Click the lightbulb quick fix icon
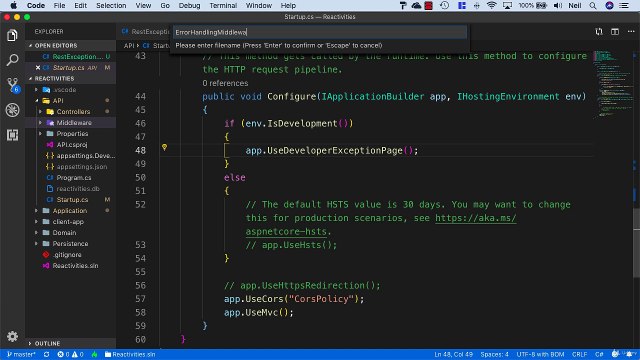Image resolution: width=640 pixels, height=360 pixels. pos(164,147)
